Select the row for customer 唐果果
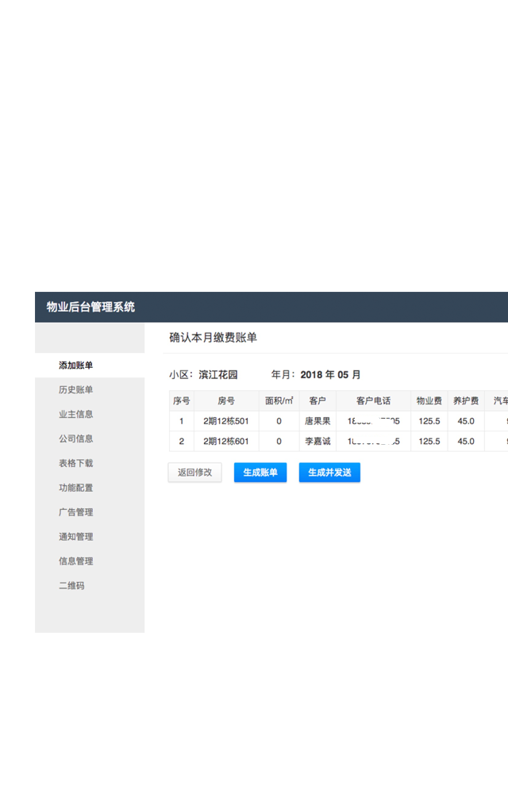 (317, 421)
